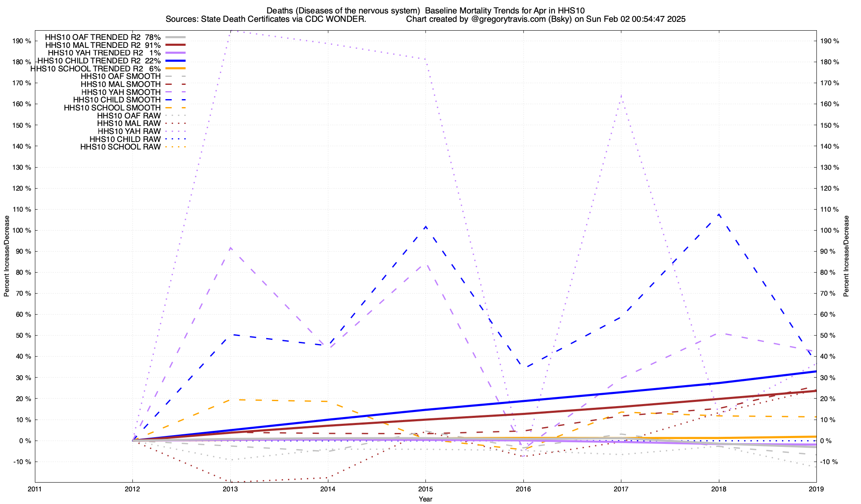This screenshot has height=504, width=861.
Task: Click the HHS10 CHILD SMOOTH legend label
Action: (116, 100)
